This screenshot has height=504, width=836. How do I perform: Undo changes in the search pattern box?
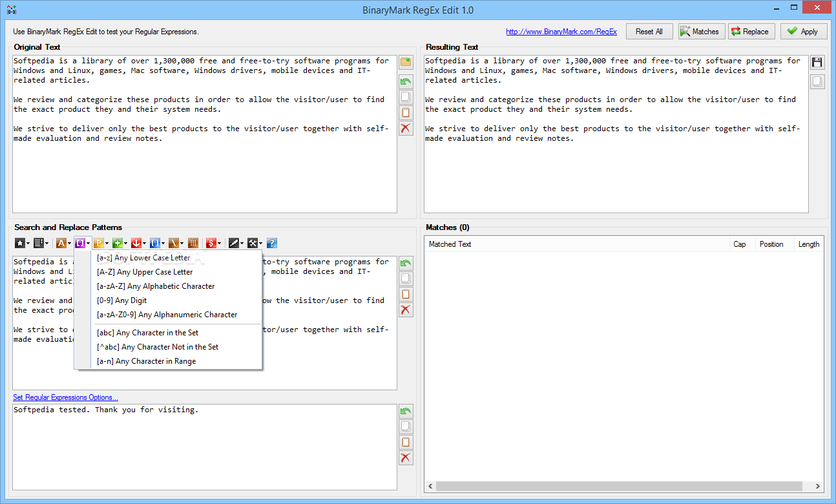tap(406, 264)
